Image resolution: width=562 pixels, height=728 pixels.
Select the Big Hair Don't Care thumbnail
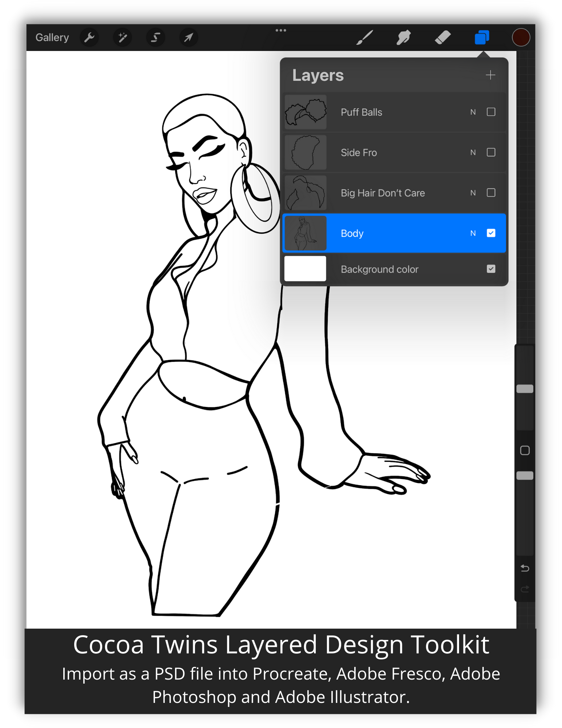(x=305, y=193)
